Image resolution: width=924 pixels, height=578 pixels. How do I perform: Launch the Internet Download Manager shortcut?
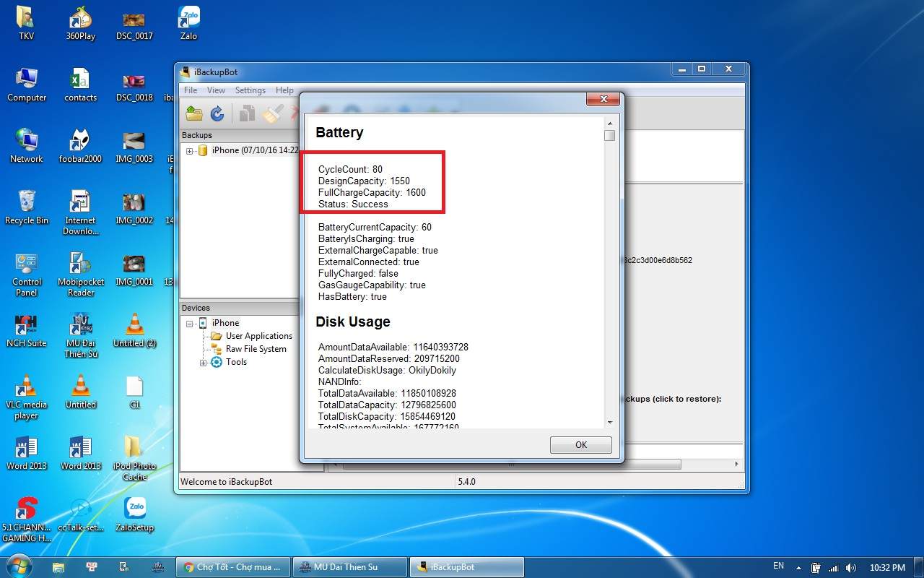(x=80, y=213)
